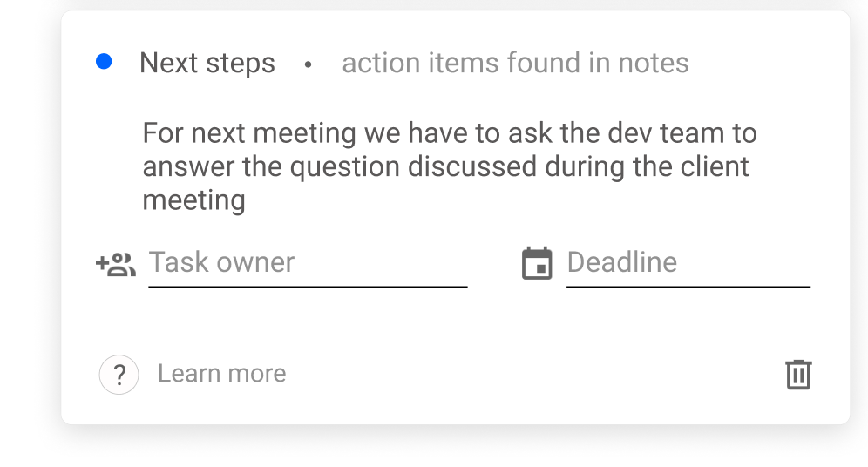Click the separator dot after Next steps
This screenshot has height=467, width=868.
click(308, 64)
